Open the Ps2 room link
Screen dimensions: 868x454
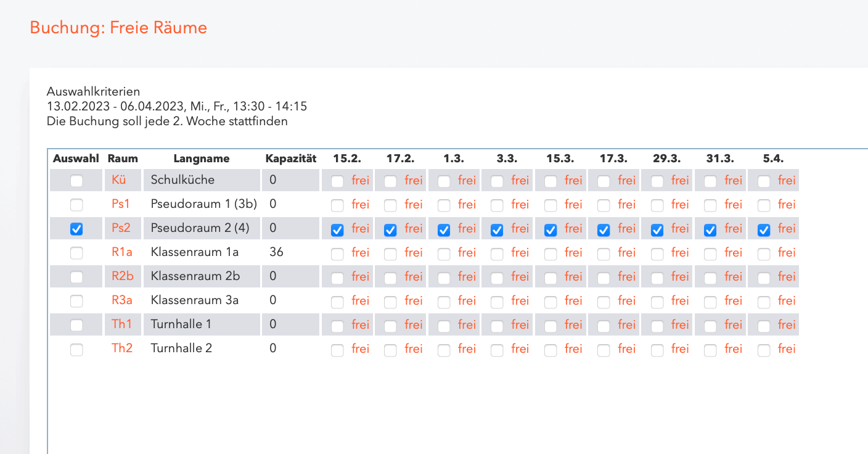121,228
